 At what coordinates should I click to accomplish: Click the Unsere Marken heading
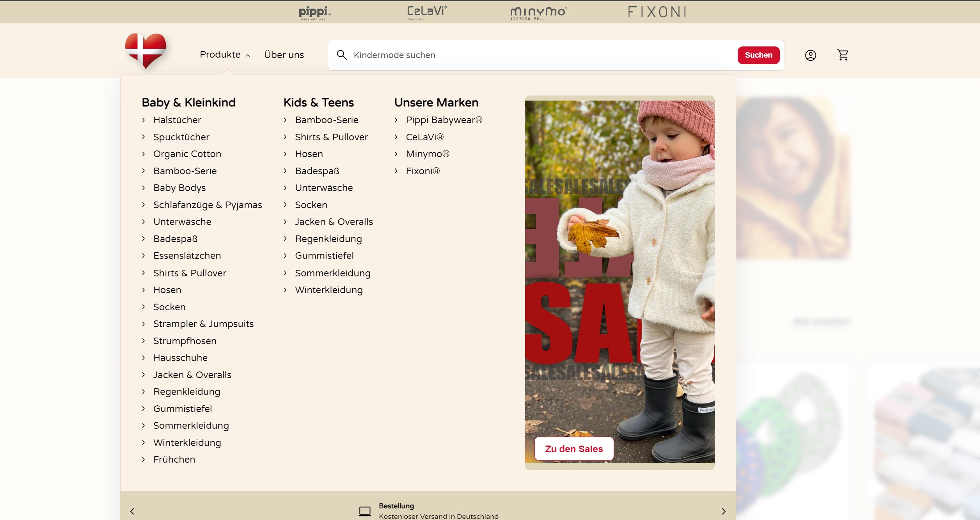(x=436, y=103)
